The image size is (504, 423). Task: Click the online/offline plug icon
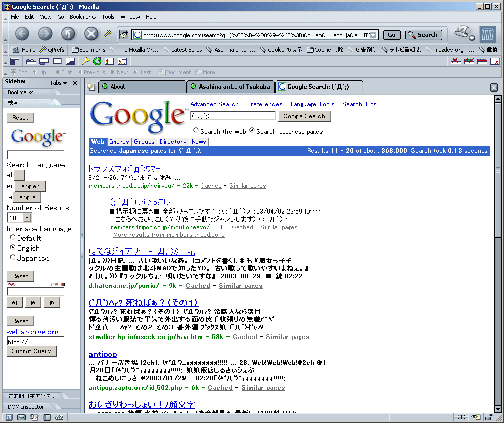(461, 417)
